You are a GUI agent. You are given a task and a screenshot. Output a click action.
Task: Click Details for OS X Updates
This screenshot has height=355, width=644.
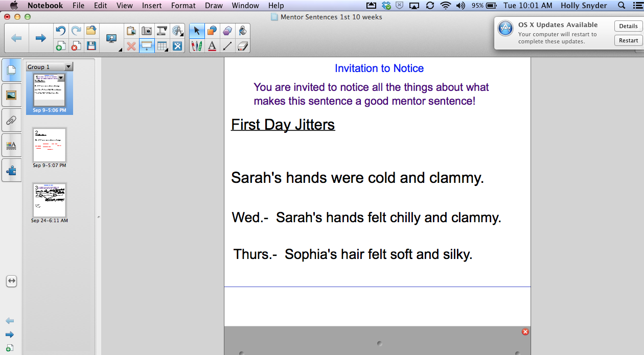[x=628, y=26]
